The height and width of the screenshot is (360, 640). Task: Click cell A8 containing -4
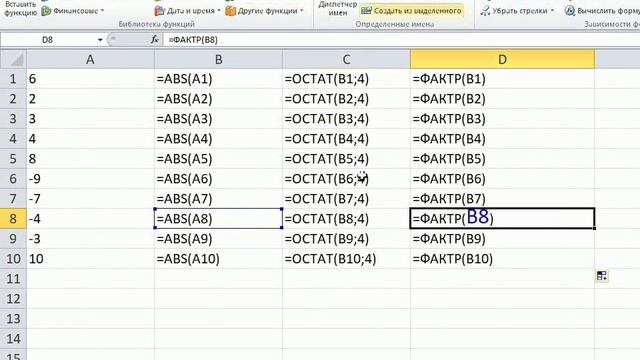pyautogui.click(x=90, y=219)
